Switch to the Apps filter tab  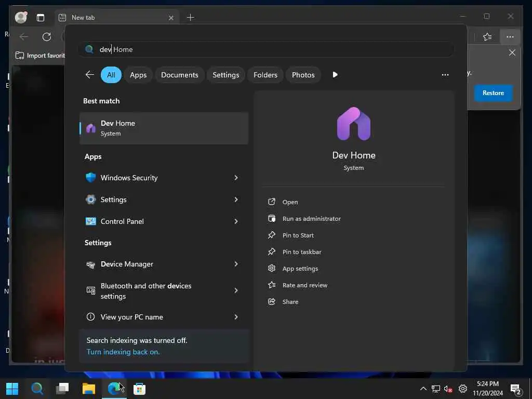tap(138, 75)
